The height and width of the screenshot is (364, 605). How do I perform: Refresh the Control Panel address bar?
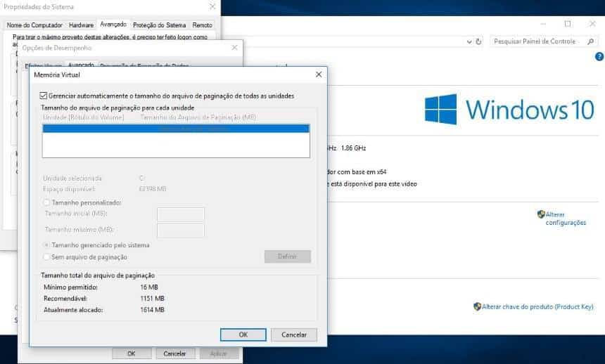click(479, 41)
